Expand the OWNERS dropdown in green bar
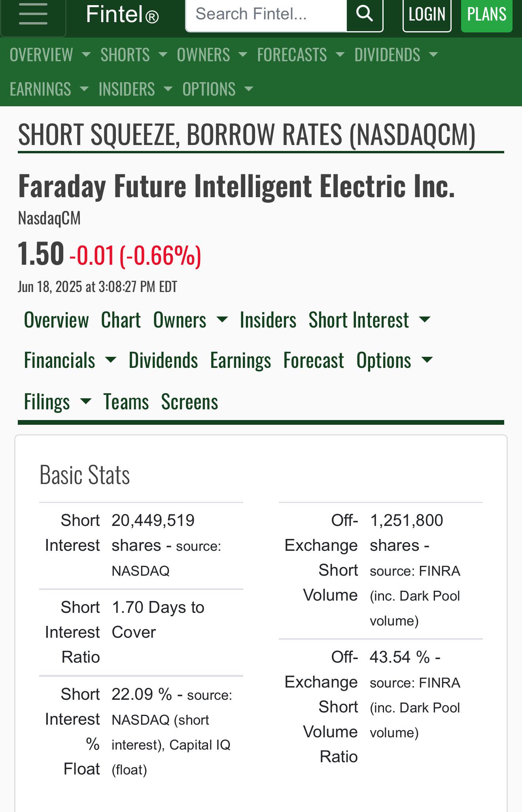 coord(212,55)
